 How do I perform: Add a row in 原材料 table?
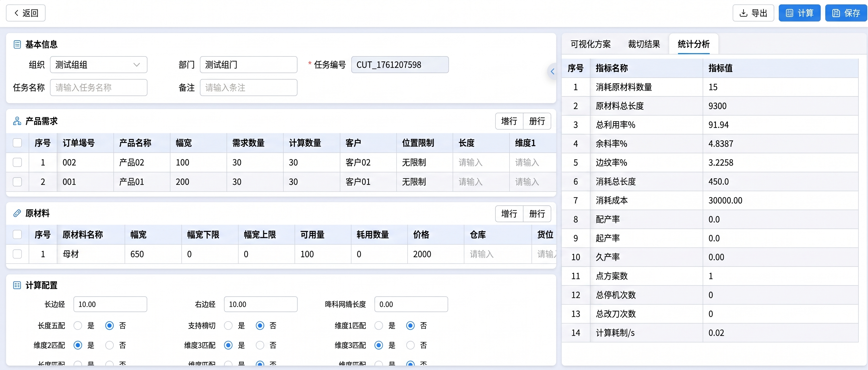tap(509, 213)
